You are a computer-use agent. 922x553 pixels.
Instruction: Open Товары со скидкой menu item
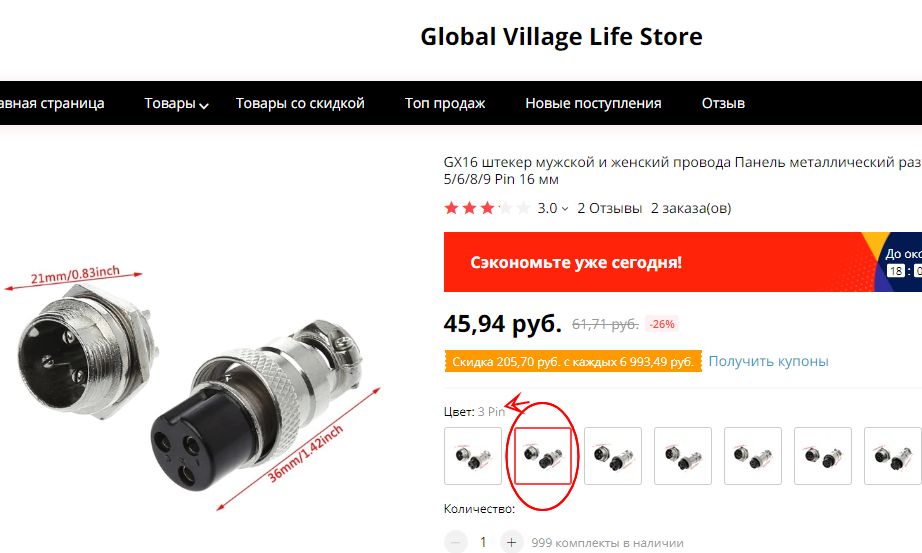[x=300, y=103]
